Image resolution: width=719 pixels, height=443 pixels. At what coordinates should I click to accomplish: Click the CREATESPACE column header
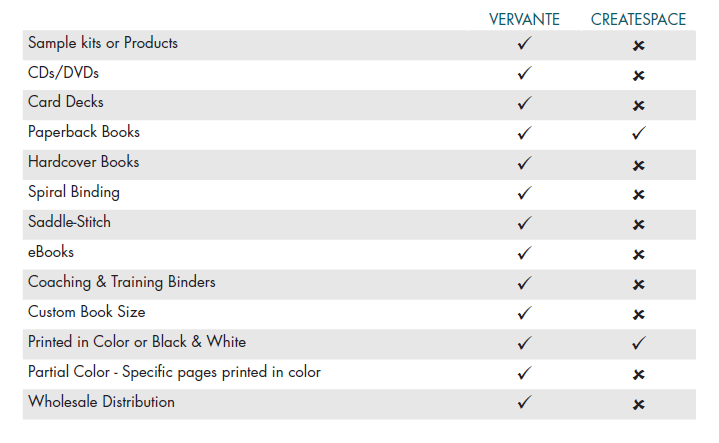pos(638,20)
